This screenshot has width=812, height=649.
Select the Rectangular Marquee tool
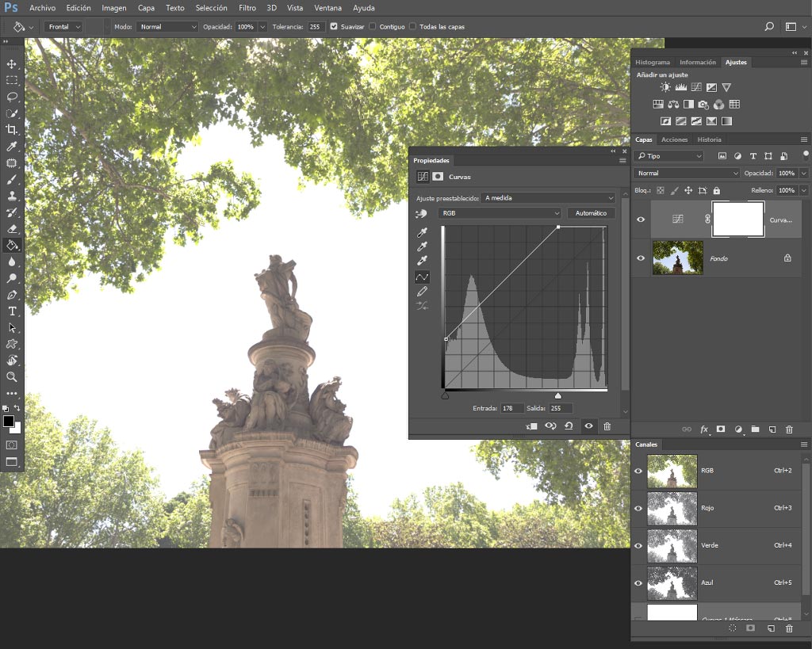click(x=11, y=80)
